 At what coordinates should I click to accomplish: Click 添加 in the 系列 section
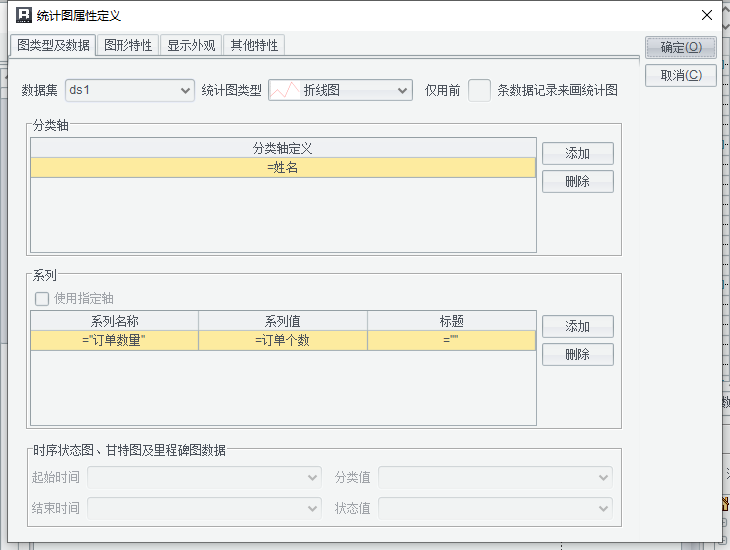[577, 326]
